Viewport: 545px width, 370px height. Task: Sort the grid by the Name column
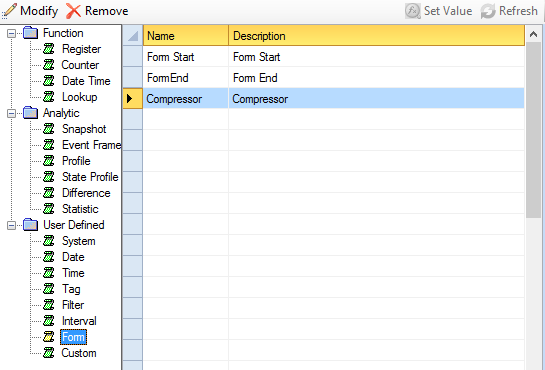(186, 35)
